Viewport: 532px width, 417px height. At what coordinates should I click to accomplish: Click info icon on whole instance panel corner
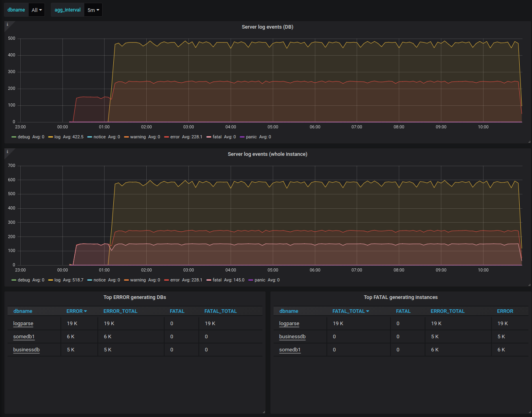[x=7, y=152]
